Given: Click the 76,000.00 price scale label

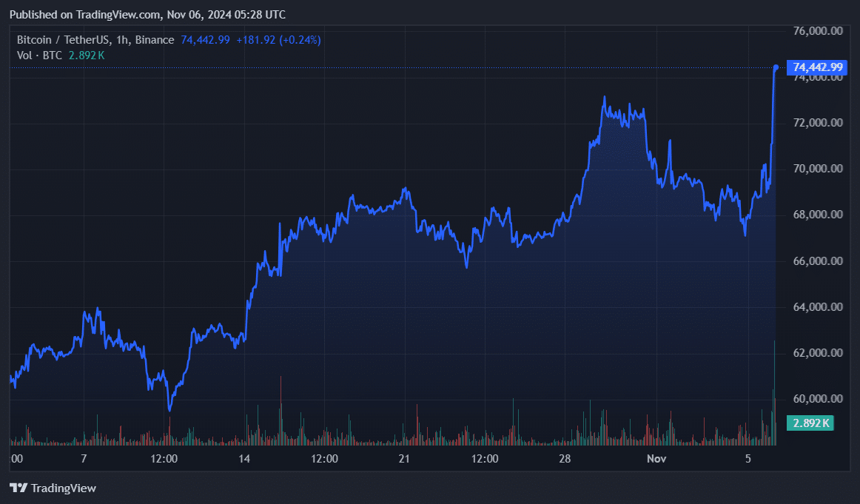Looking at the screenshot, I should tap(817, 30).
